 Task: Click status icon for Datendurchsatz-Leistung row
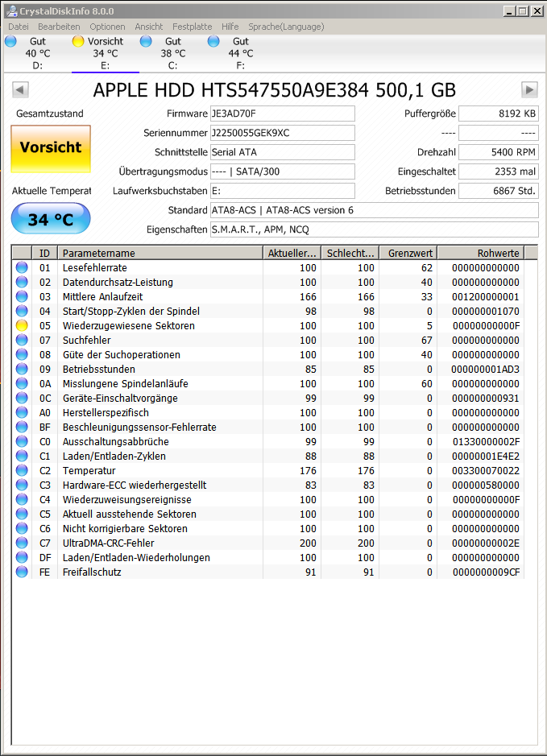[22, 282]
